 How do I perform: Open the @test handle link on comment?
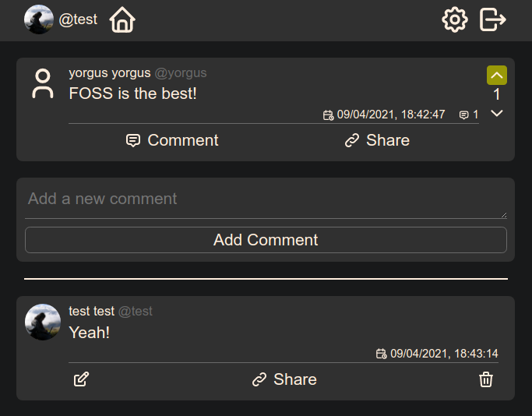(136, 312)
